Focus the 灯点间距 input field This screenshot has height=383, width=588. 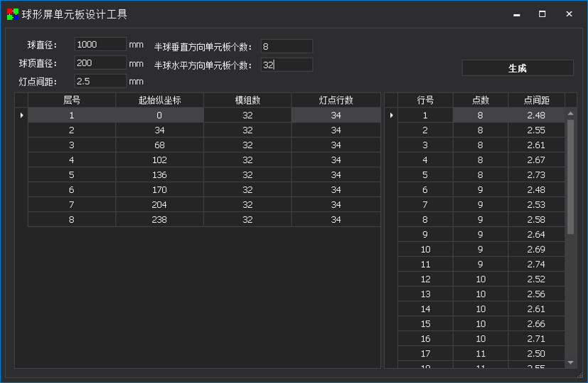[100, 81]
